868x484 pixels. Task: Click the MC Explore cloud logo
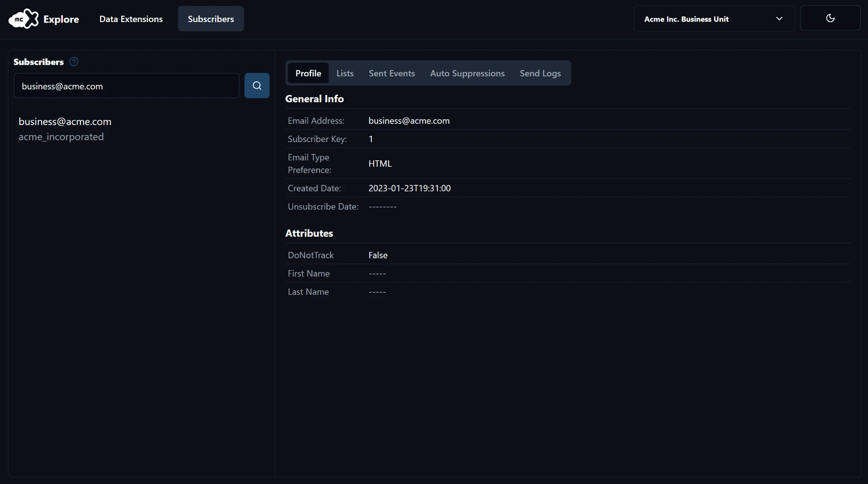click(24, 19)
